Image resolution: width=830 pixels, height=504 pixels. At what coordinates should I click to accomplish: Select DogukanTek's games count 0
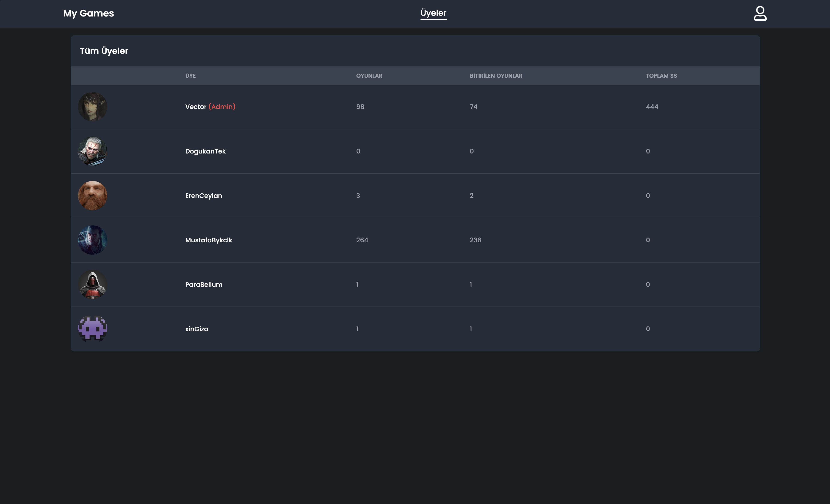click(358, 151)
